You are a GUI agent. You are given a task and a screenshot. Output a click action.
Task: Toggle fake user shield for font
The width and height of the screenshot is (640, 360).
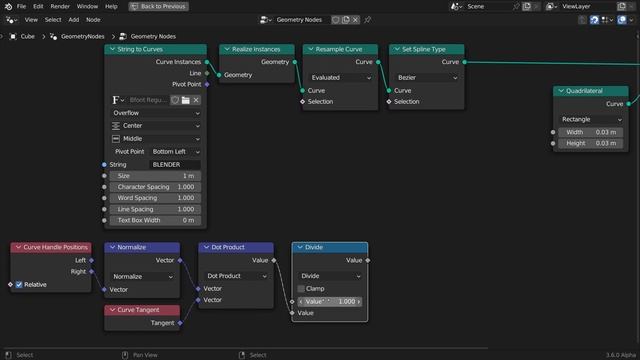175,100
